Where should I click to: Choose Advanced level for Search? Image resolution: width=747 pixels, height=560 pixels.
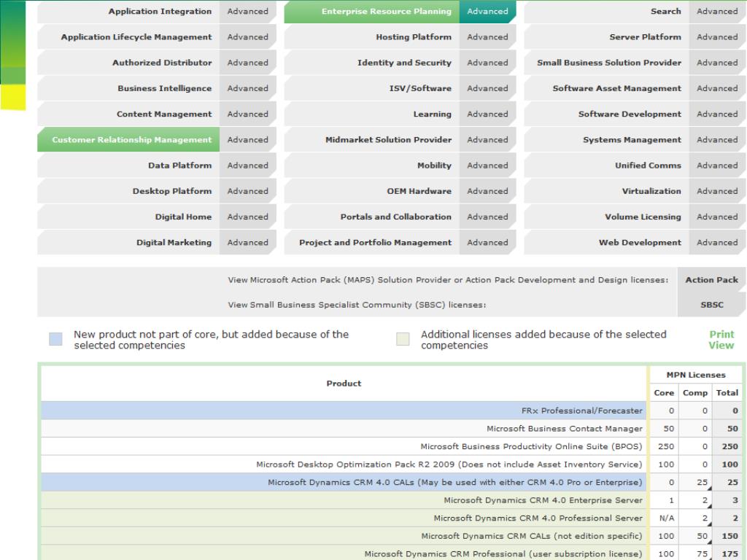(x=718, y=12)
